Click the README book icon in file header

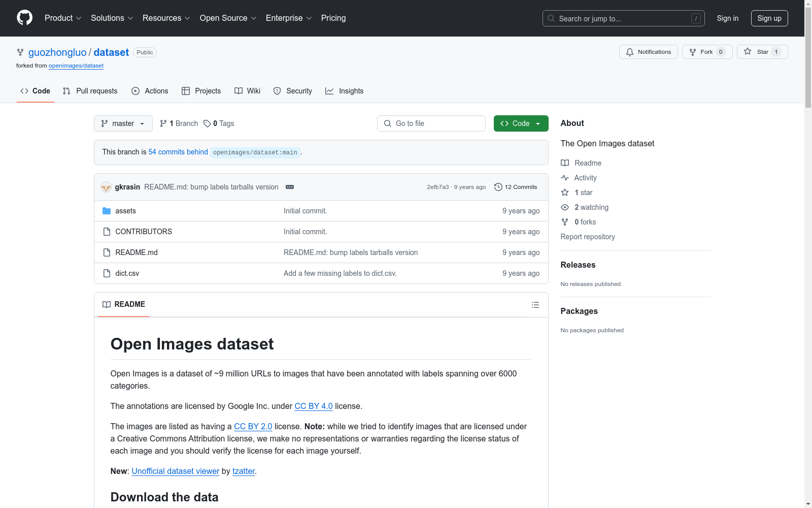(x=107, y=305)
